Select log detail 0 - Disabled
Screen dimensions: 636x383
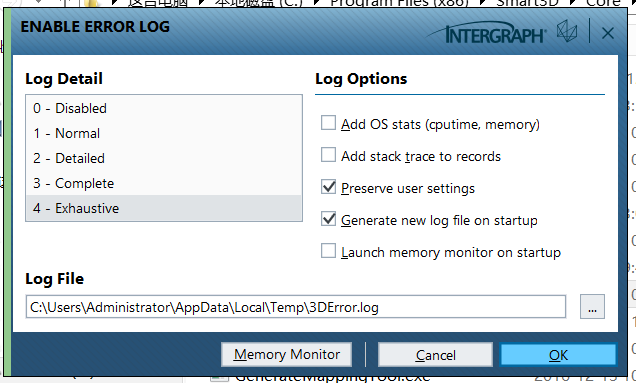pos(164,108)
